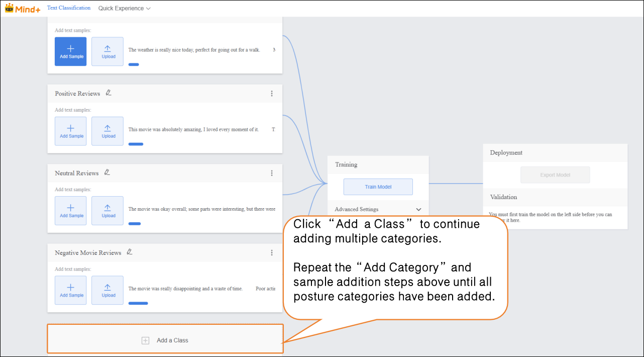Rename Neutral Reviews using pencil icon
644x357 pixels.
pyautogui.click(x=107, y=172)
